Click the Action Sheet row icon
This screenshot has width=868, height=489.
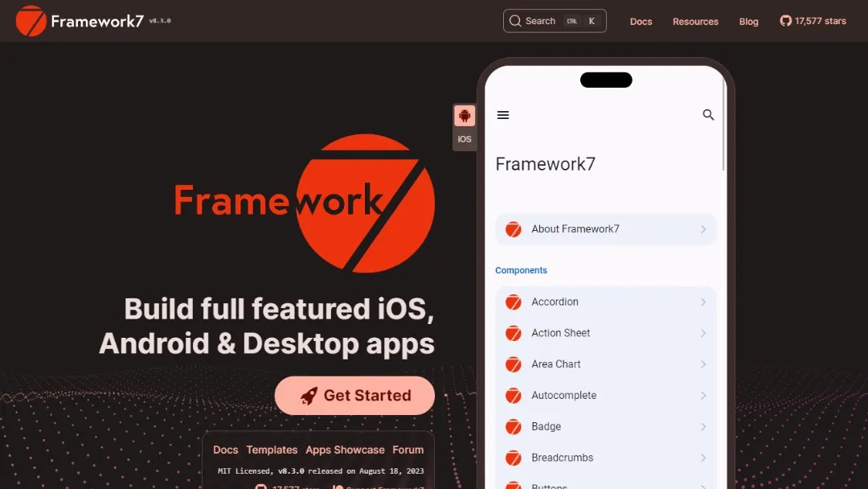pos(513,333)
